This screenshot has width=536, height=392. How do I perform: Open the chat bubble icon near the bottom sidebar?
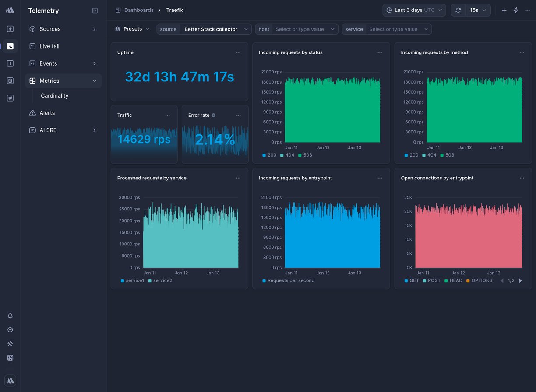pos(10,330)
